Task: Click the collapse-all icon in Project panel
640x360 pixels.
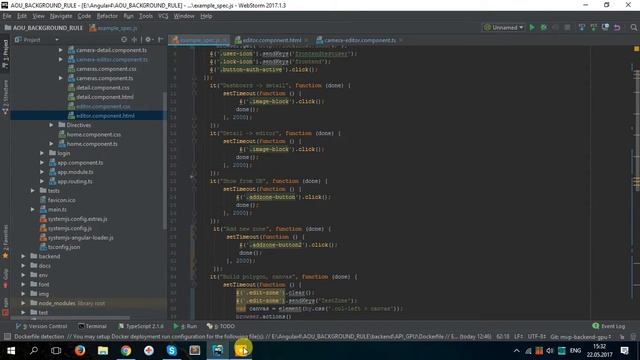Action: pos(134,40)
